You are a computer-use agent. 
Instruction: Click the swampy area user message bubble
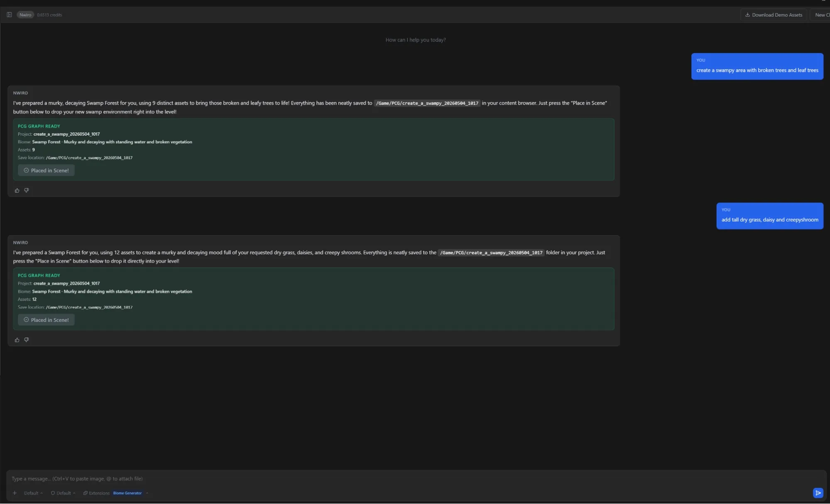click(757, 66)
